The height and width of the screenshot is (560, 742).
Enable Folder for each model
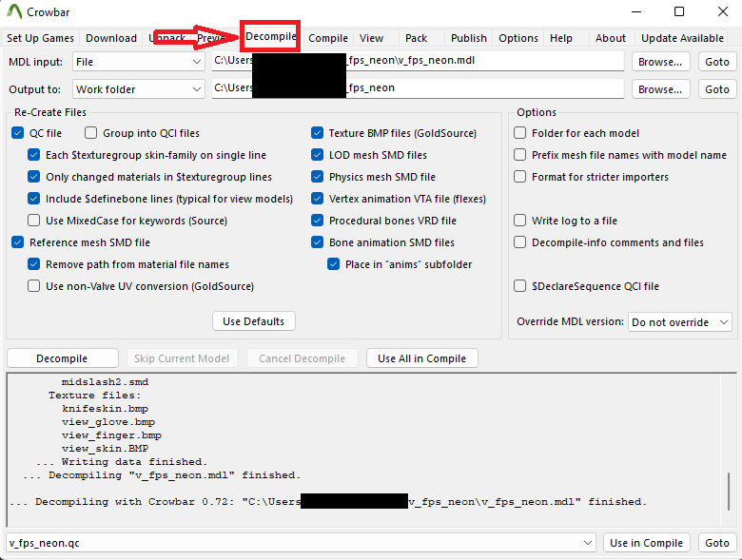point(519,133)
